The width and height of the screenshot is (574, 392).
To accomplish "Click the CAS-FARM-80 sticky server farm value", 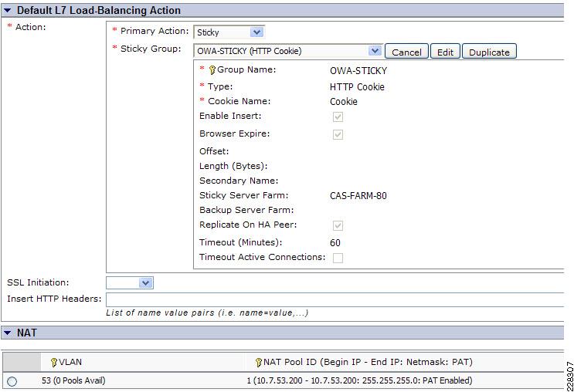I will click(358, 196).
